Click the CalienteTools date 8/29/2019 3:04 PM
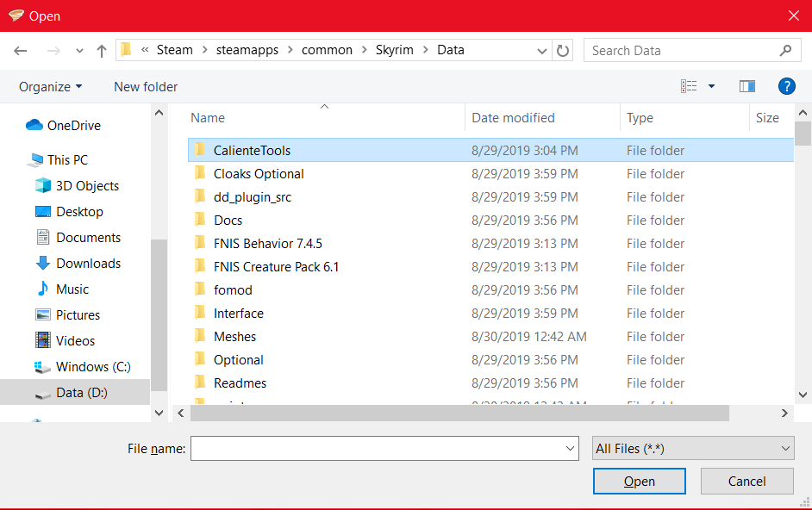 525,150
